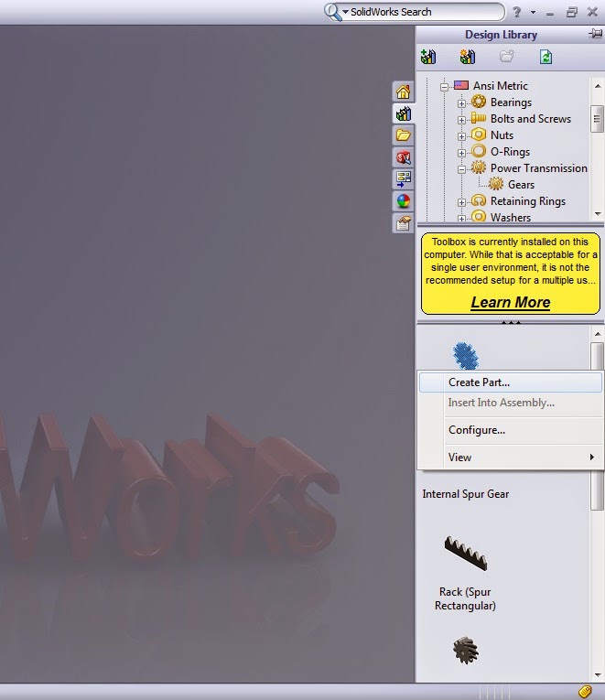
Task: Expand the O-Rings tree node
Action: (x=461, y=153)
